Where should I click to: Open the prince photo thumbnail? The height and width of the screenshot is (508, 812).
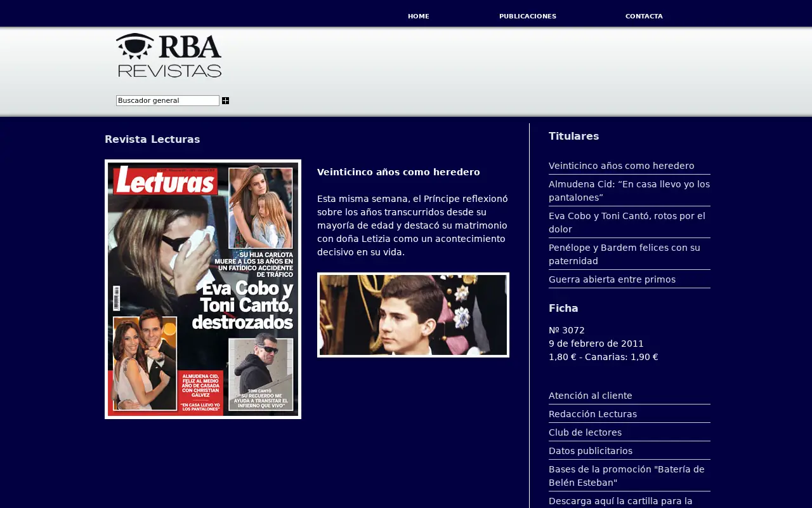pos(413,315)
